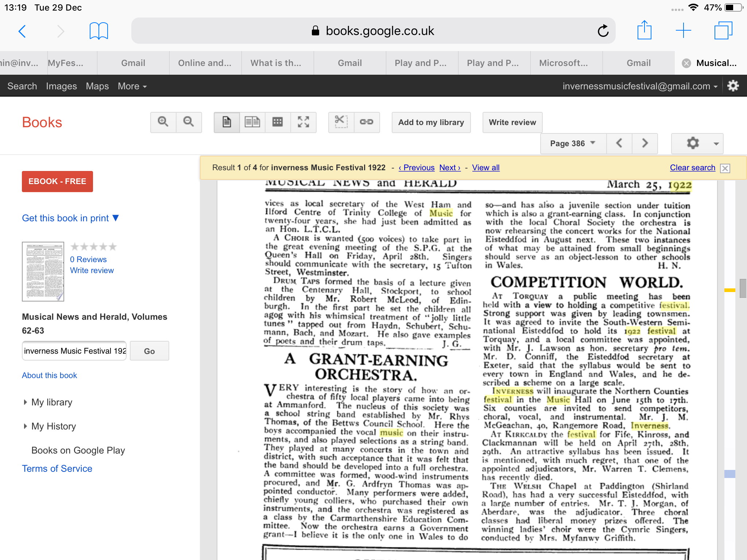Click Clear search link
Viewport: 747px width, 560px height.
pos(693,168)
